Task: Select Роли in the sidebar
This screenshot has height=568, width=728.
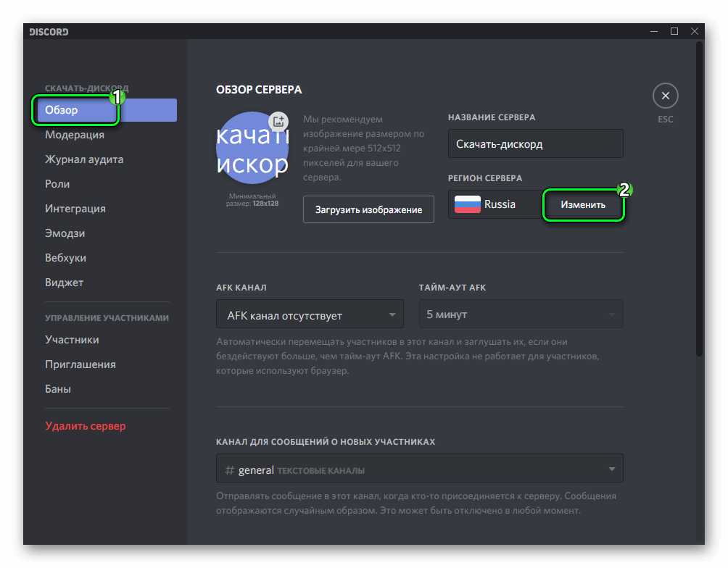Action: [57, 184]
